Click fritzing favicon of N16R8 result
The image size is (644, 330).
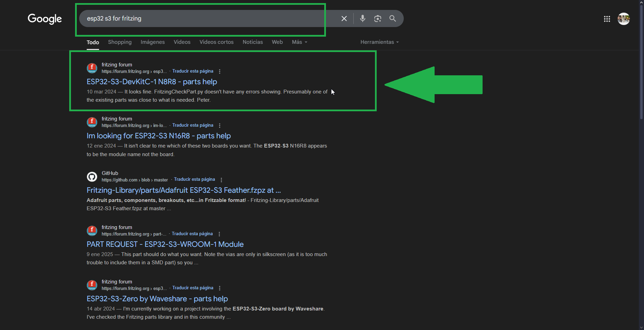[92, 122]
